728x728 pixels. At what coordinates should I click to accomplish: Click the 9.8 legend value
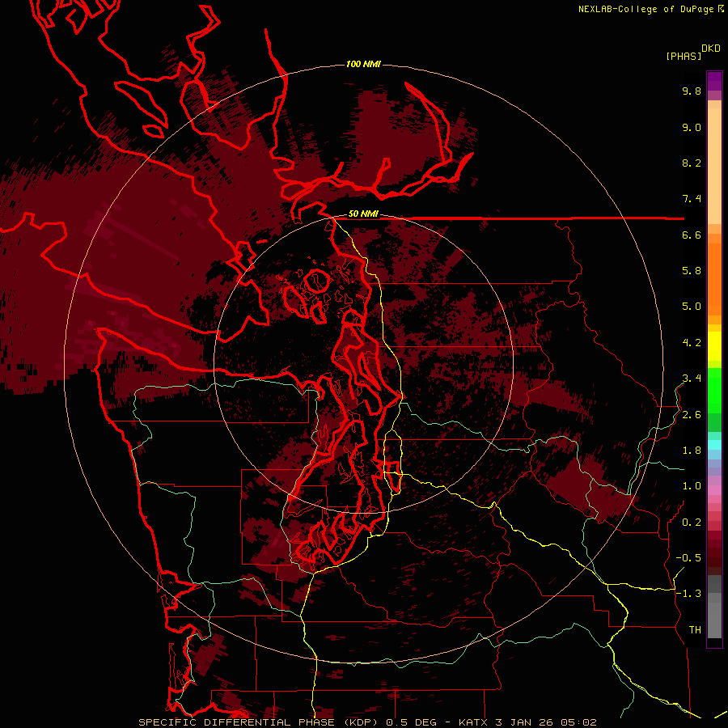pyautogui.click(x=692, y=91)
